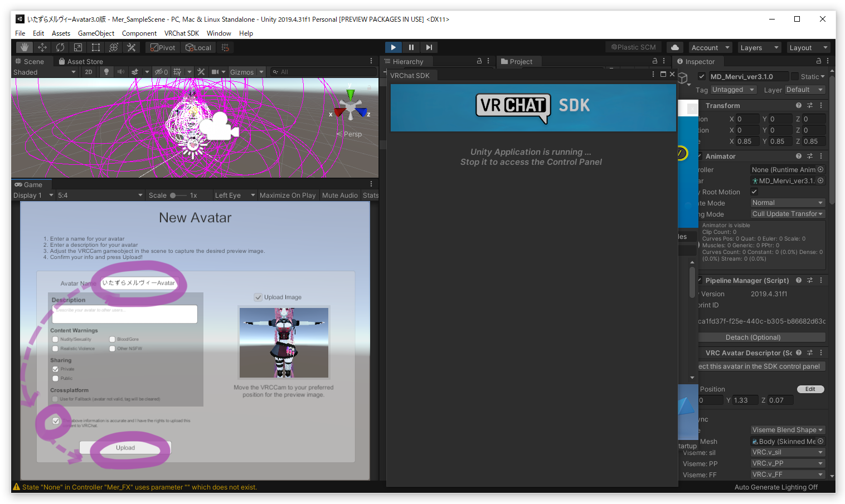Select the Hand tool in the toolbar
845x504 pixels.
pyautogui.click(x=25, y=47)
